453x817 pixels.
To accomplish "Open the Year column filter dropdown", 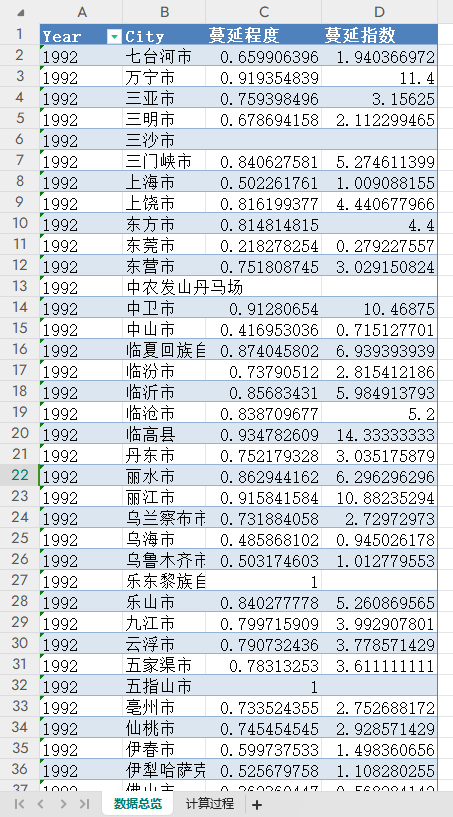I will [x=114, y=36].
